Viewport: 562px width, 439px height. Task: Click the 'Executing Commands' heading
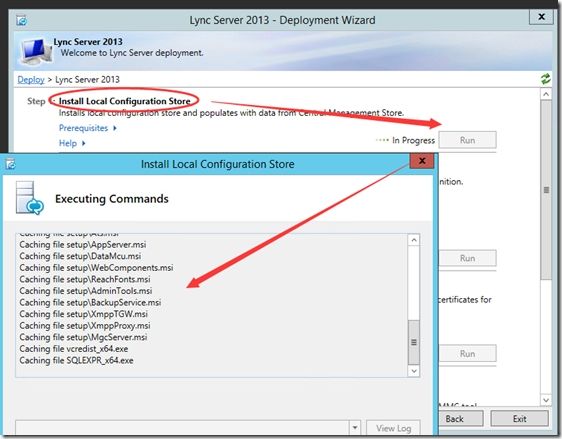(x=111, y=199)
